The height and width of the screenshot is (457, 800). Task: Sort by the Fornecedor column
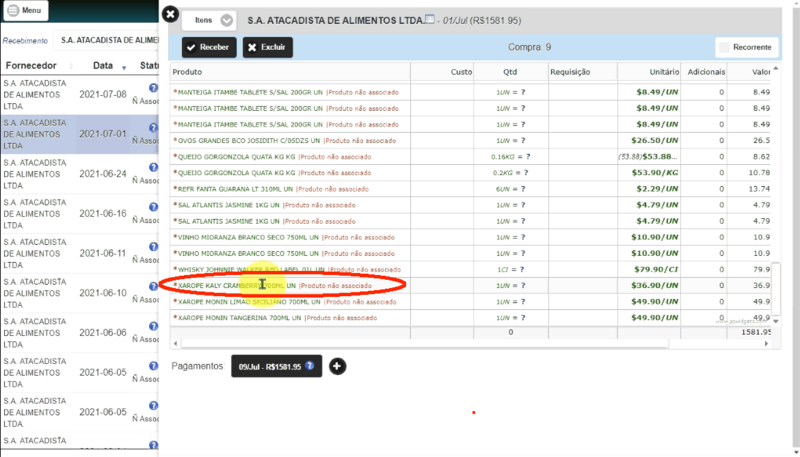tap(31, 65)
